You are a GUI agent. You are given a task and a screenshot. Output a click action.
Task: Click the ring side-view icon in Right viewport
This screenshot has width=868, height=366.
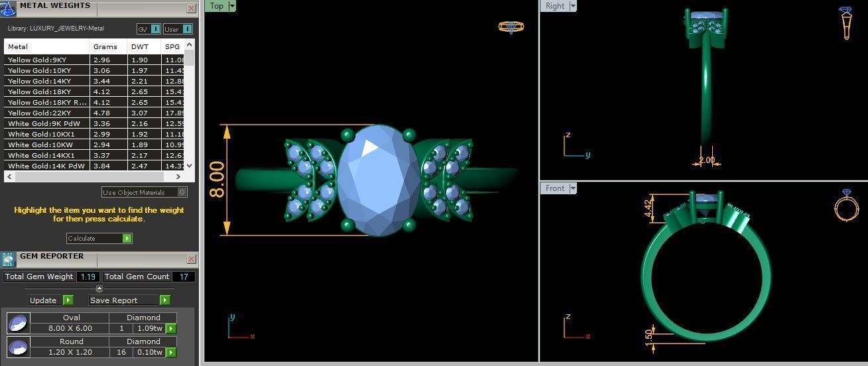click(846, 23)
